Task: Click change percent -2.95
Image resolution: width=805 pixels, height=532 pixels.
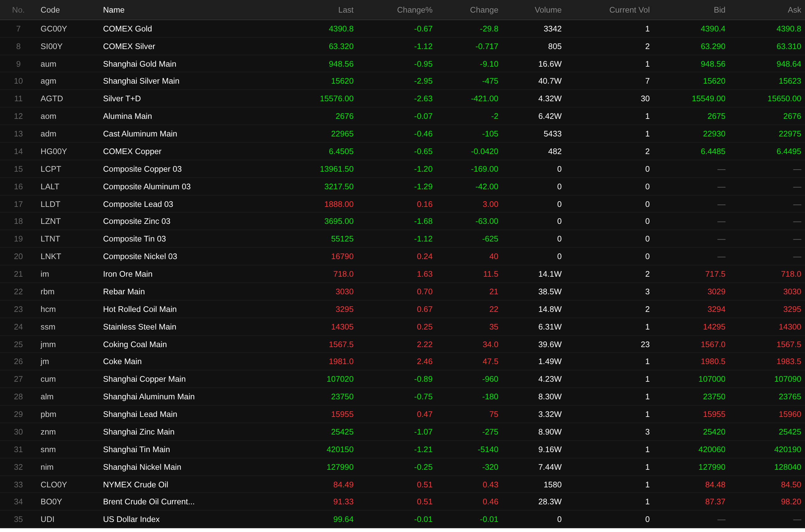Action: [x=423, y=81]
